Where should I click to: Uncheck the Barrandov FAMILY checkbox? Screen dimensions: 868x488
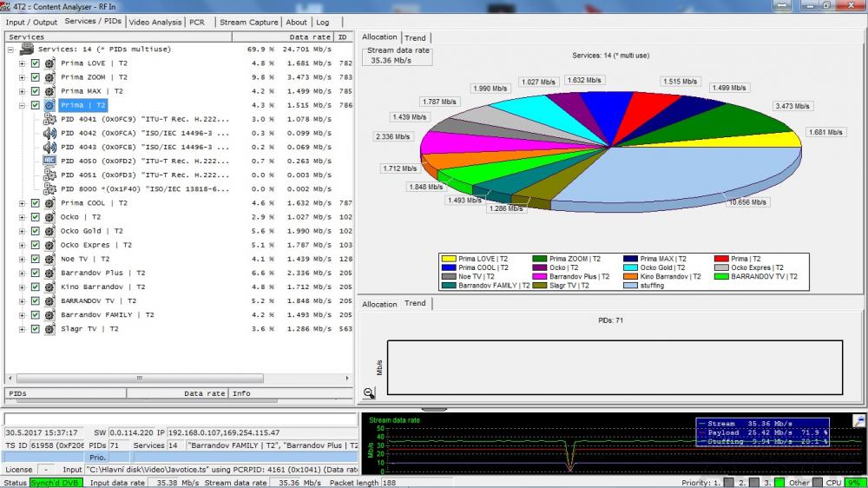(36, 314)
